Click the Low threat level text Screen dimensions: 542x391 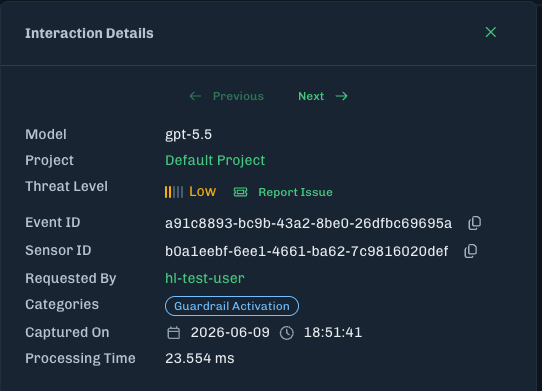click(202, 192)
